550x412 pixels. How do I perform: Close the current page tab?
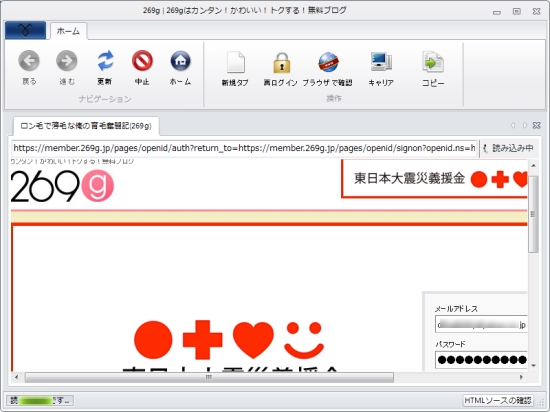[x=537, y=125]
